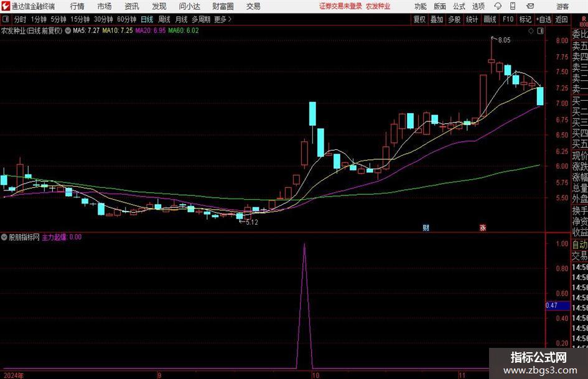This screenshot has width=588, height=379.
Task: Click the Tongdaxin red logo icon
Action: click(x=5, y=6)
